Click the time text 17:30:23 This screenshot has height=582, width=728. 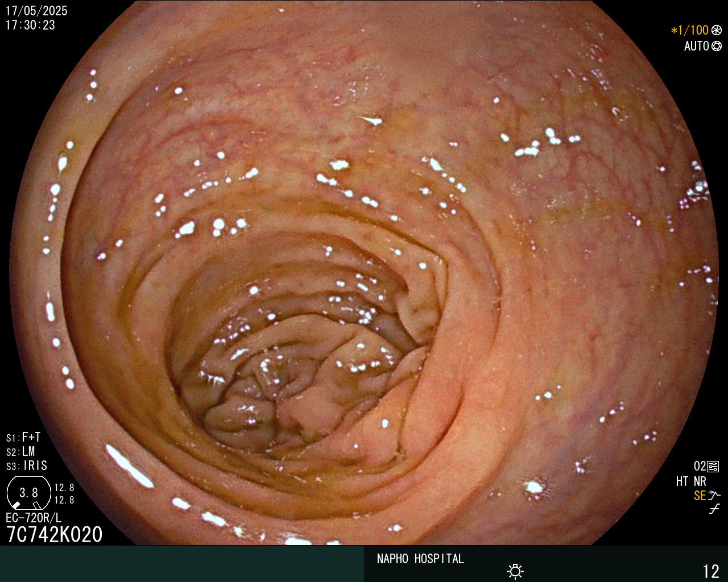[30, 25]
